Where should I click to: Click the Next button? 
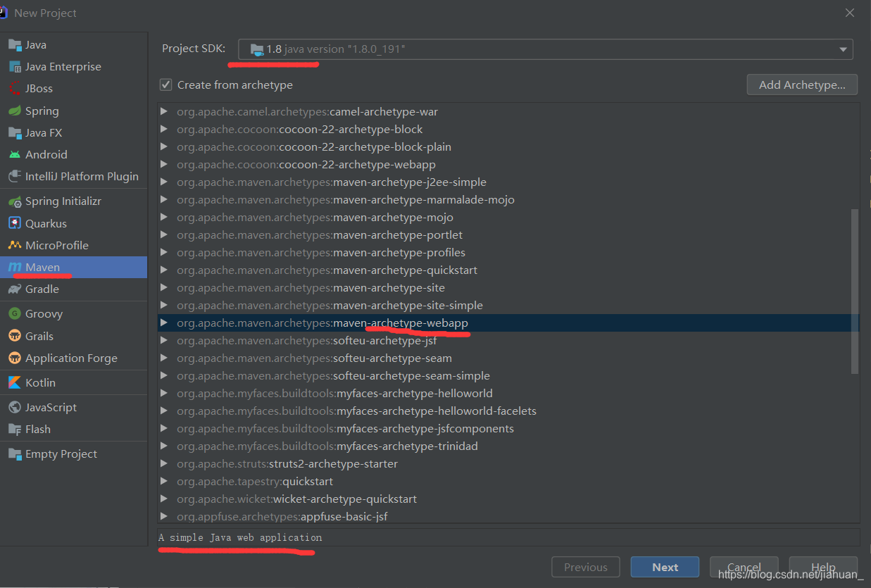[665, 568]
